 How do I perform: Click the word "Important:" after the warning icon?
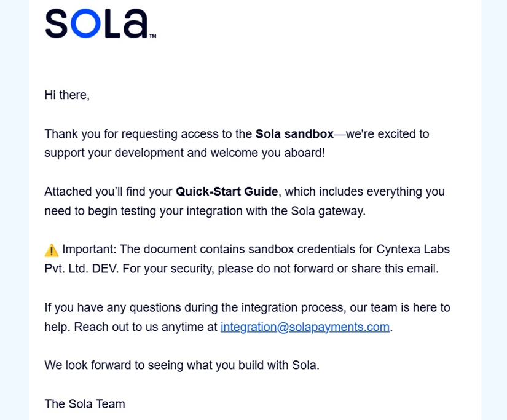tap(89, 250)
